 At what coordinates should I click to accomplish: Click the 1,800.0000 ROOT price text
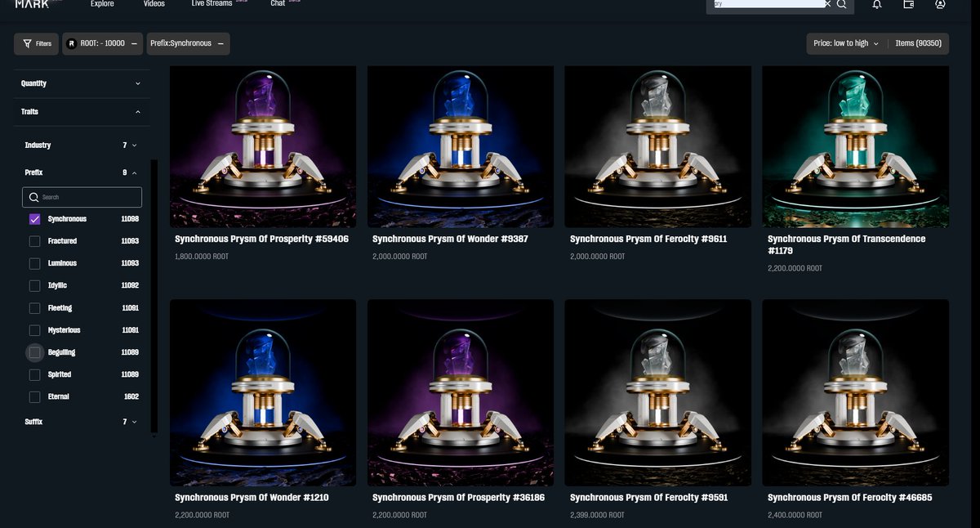(x=203, y=257)
